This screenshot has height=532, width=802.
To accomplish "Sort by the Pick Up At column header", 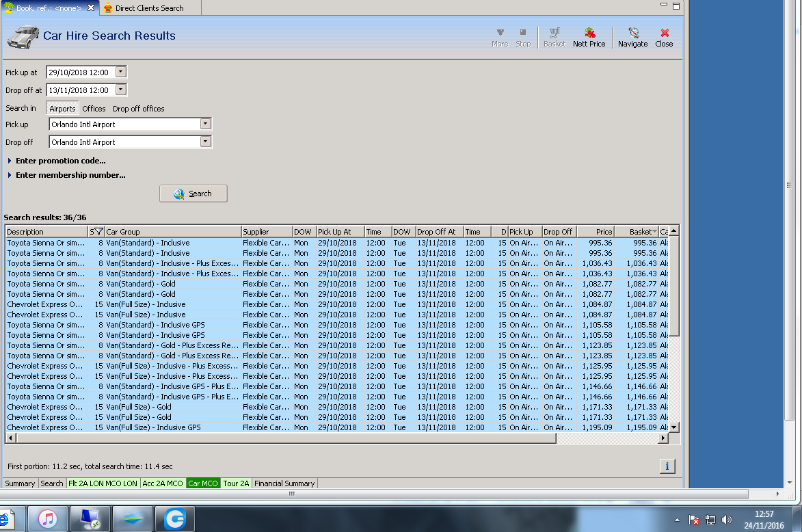I will (340, 232).
